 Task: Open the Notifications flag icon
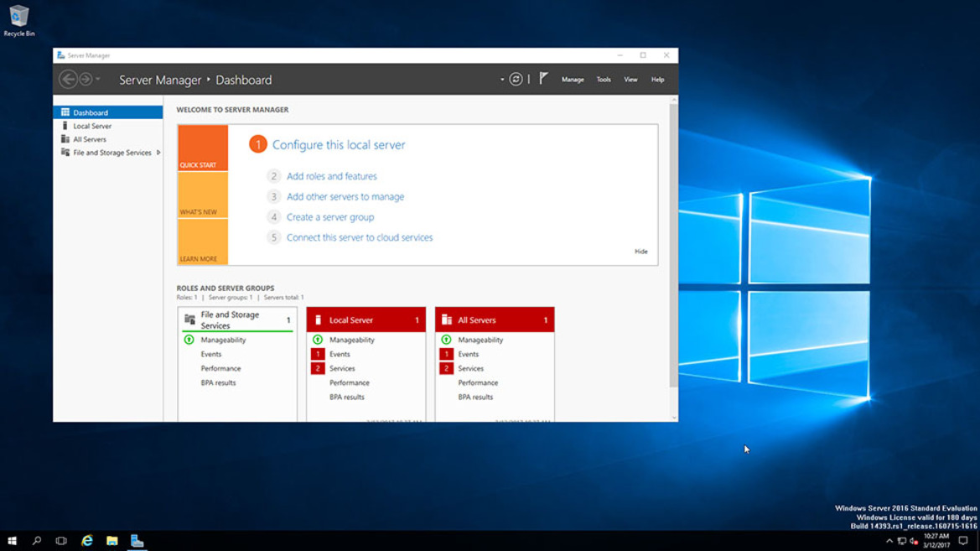[543, 79]
